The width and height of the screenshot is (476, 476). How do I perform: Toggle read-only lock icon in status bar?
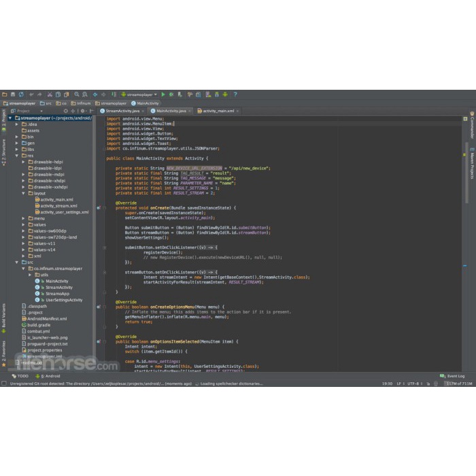(428, 384)
